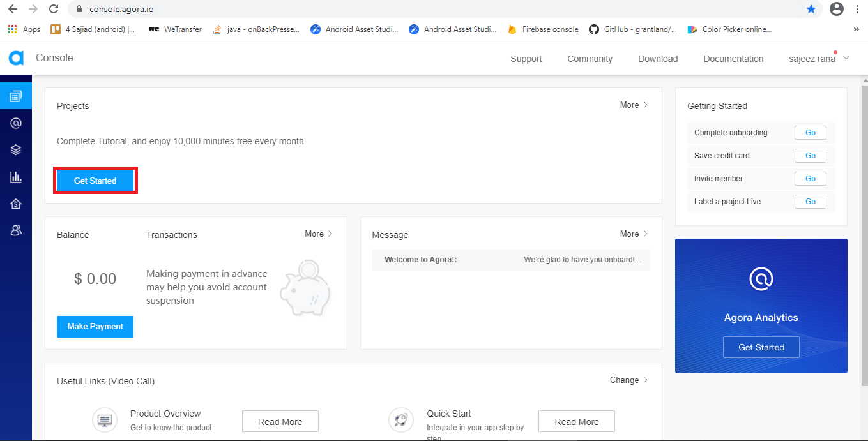The width and height of the screenshot is (868, 441).
Task: Expand More in the Projects panel
Action: (x=634, y=105)
